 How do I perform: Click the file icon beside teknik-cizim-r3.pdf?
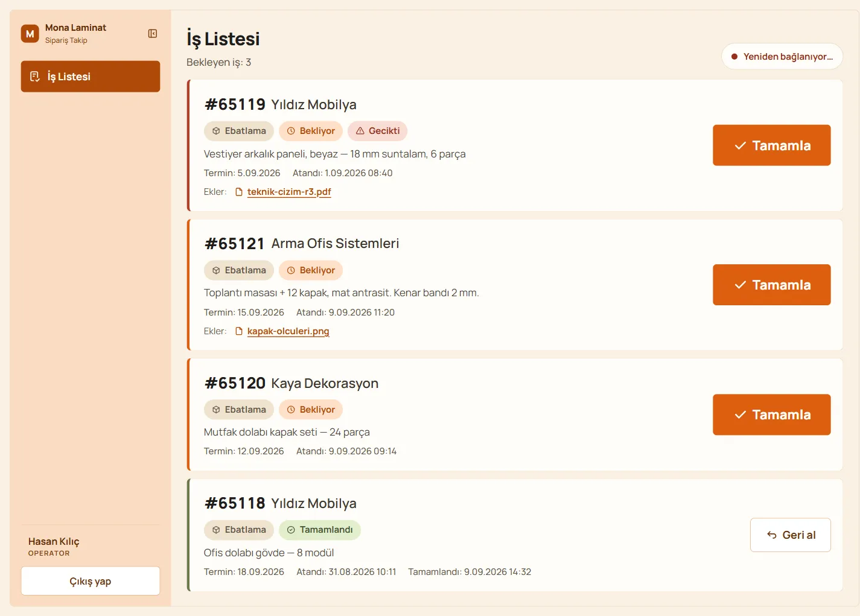click(239, 192)
